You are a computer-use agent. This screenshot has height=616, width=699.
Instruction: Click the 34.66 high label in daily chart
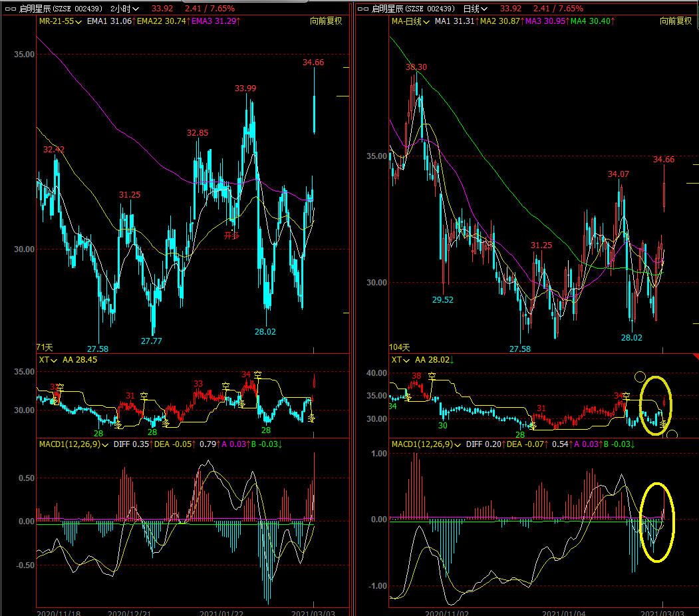pyautogui.click(x=664, y=160)
